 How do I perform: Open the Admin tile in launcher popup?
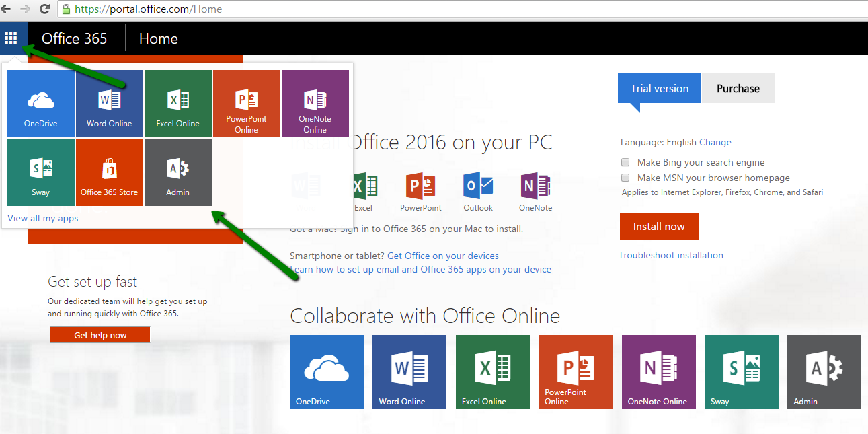point(178,172)
